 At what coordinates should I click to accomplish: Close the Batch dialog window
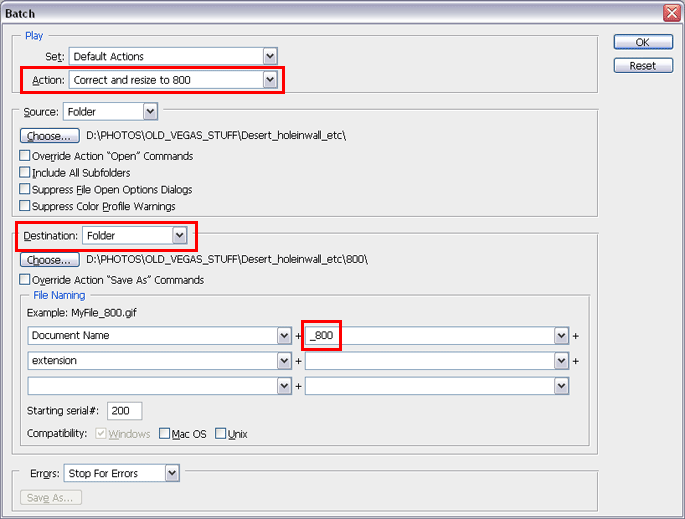pos(671,13)
